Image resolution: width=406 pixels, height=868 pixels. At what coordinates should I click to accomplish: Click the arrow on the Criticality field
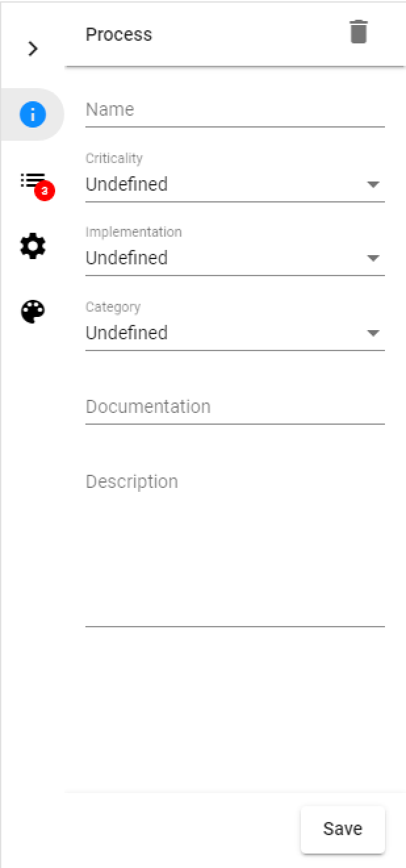pos(373,185)
